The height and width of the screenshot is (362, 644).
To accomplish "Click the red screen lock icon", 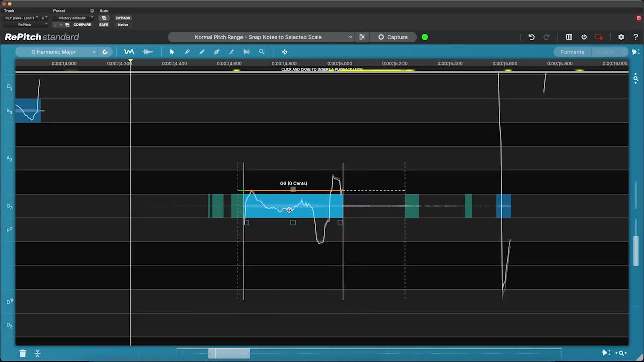I will (599, 37).
